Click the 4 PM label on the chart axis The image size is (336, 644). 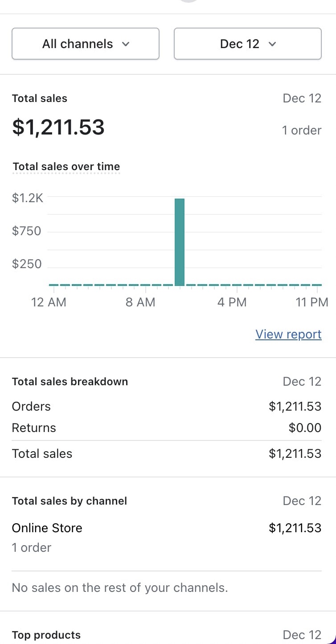point(232,302)
